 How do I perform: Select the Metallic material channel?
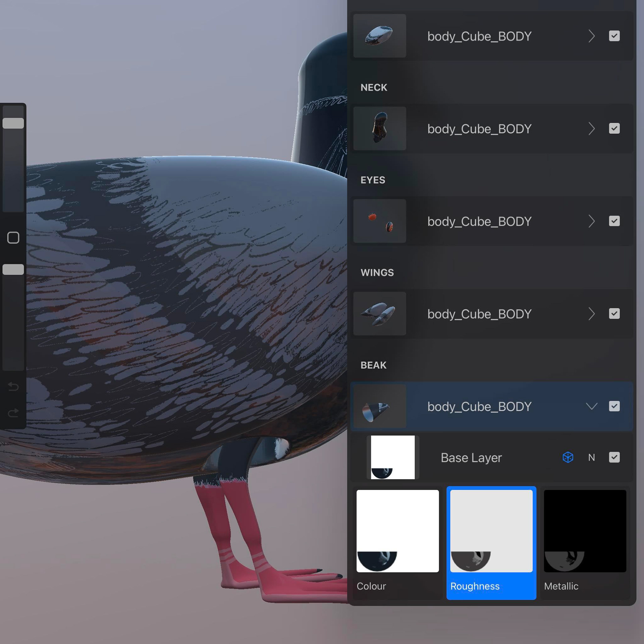[x=585, y=543]
